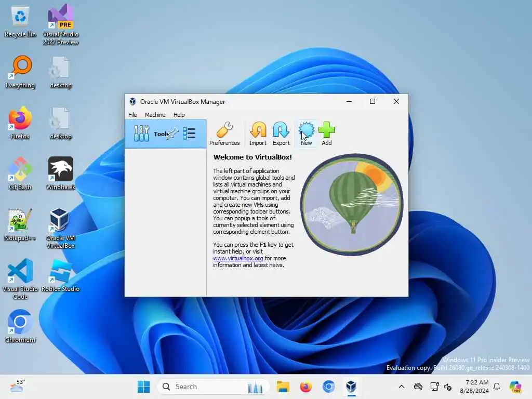This screenshot has width=532, height=399.
Task: Select the Windhawk desktop shortcut
Action: tap(61, 174)
